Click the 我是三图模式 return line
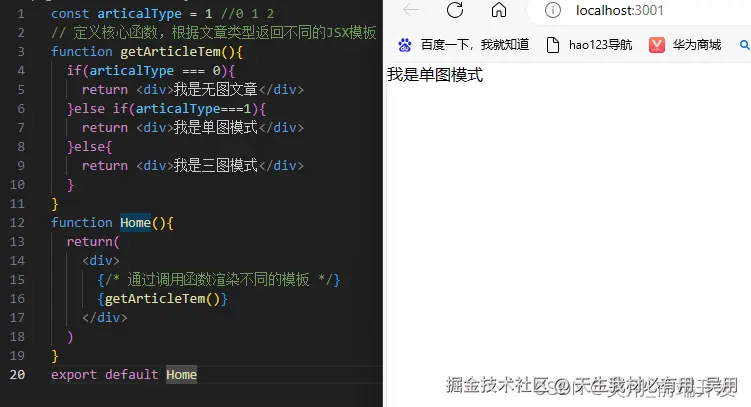Screen dimensions: 751x407 (193, 166)
